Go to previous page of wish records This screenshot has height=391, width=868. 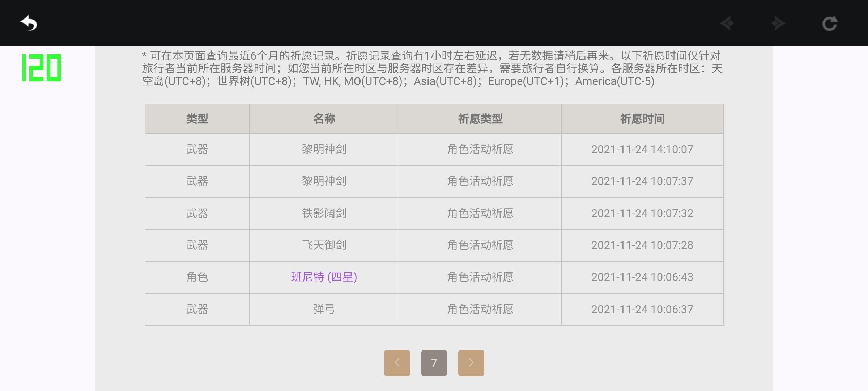[x=397, y=363]
